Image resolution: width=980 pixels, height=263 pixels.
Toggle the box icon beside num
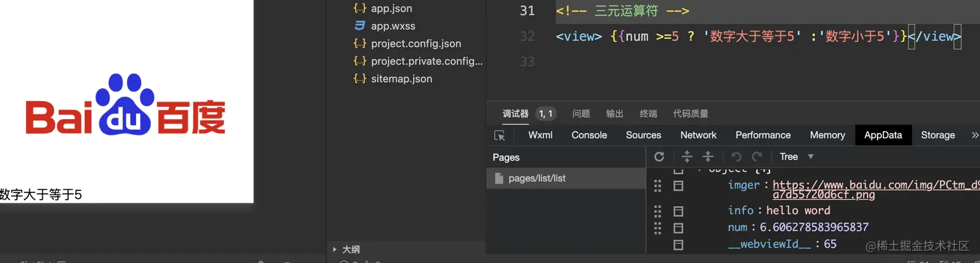coord(679,228)
